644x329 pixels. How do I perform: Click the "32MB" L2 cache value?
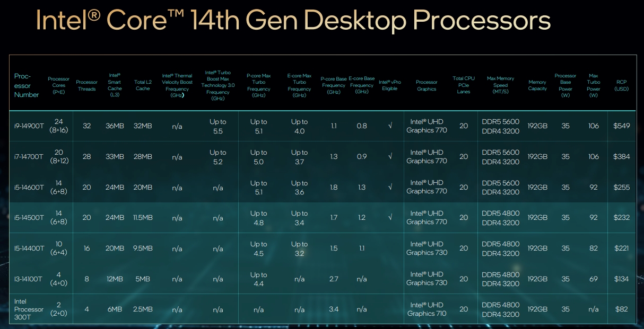click(x=143, y=126)
